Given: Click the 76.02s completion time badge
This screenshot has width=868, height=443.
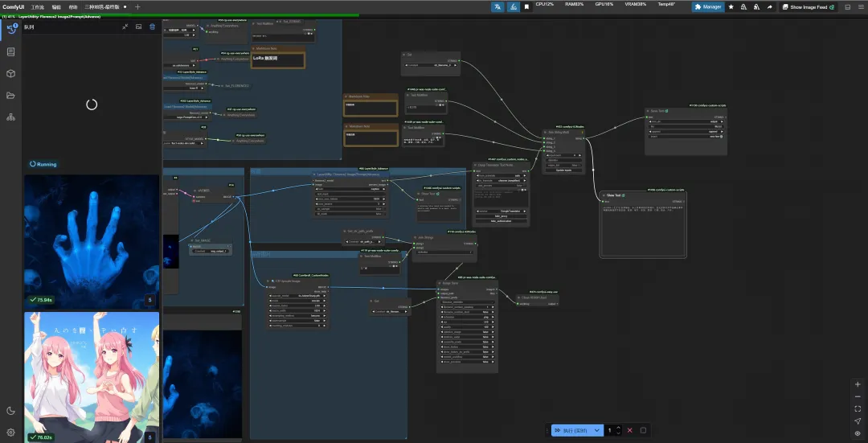Looking at the screenshot, I should coord(41,437).
